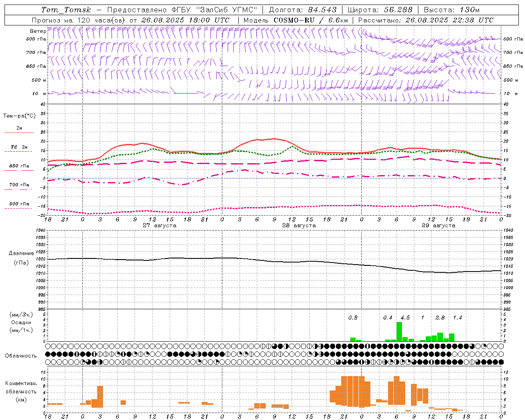525x420 pixels.
Task: Click the '(км)' unit under convective cloudiness
Action: click(x=21, y=399)
